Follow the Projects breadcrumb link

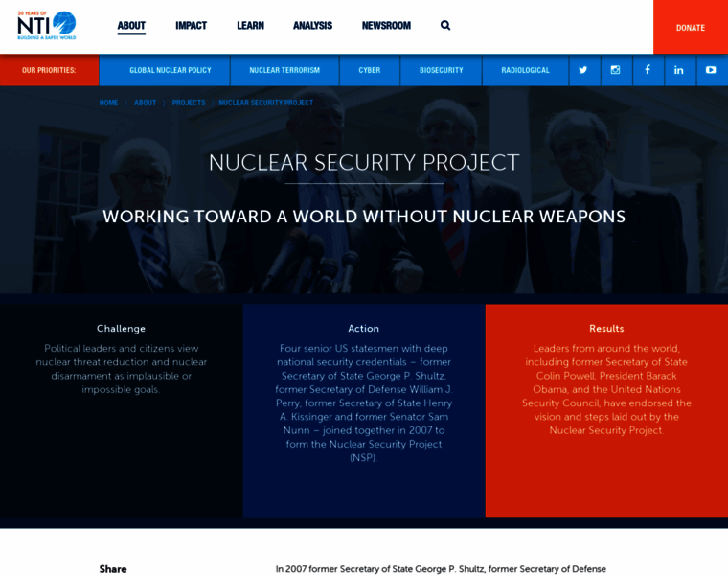point(189,103)
